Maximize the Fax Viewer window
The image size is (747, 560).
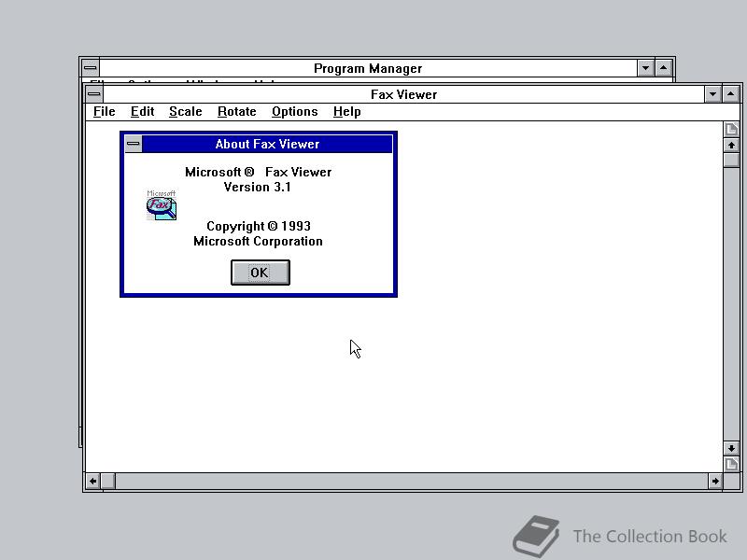[x=730, y=94]
